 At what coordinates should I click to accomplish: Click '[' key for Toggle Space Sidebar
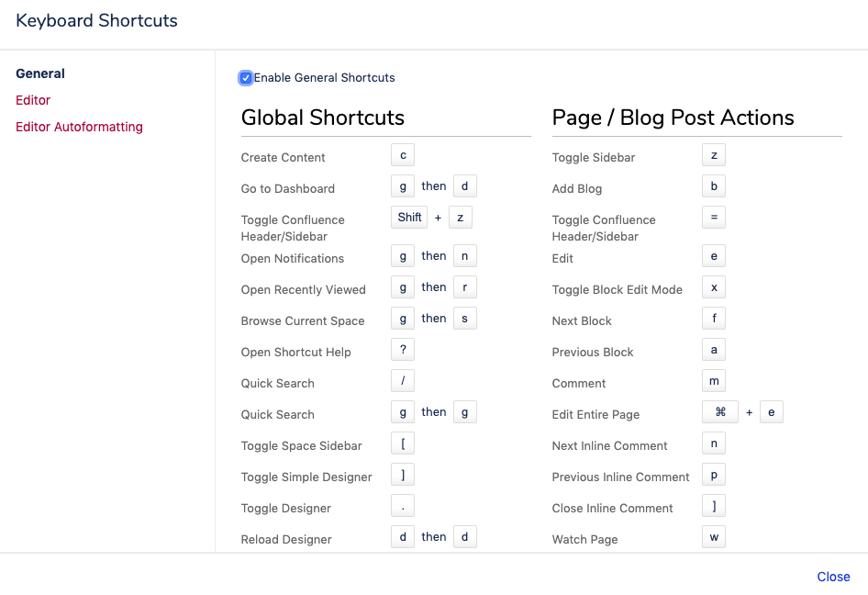click(403, 443)
